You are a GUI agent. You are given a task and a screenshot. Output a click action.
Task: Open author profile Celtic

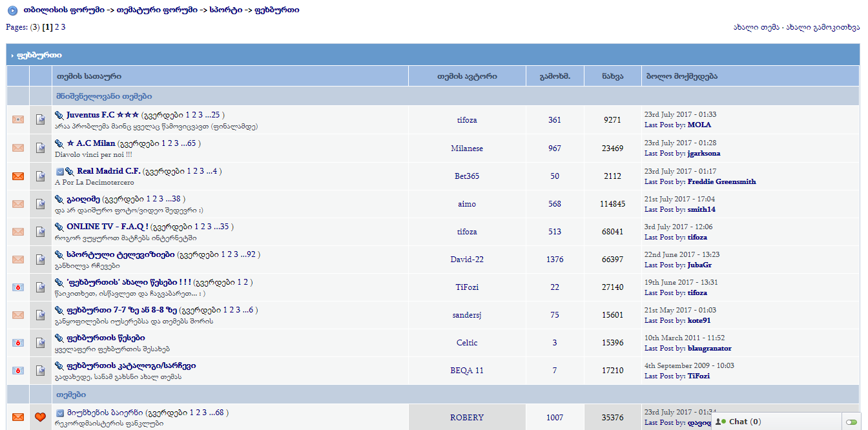467,343
